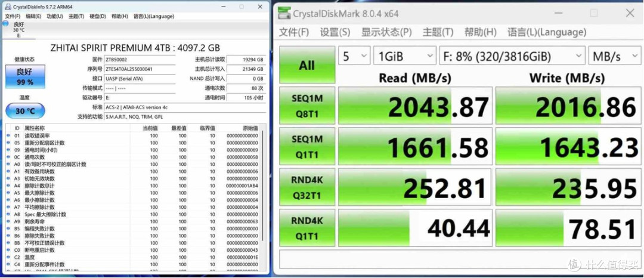Click the status dot for attribute A5 最大擦除计数
The image size is (644, 278).
[x=8, y=193]
